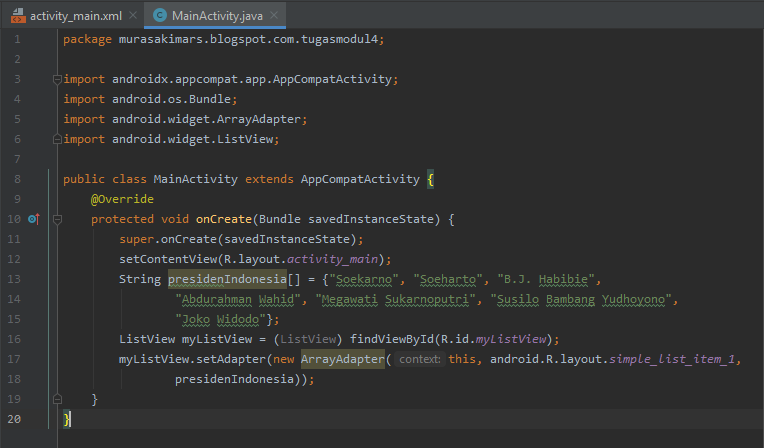The image size is (764, 448).
Task: Click the "B.J. Habibie" string literal
Action: tap(546, 279)
